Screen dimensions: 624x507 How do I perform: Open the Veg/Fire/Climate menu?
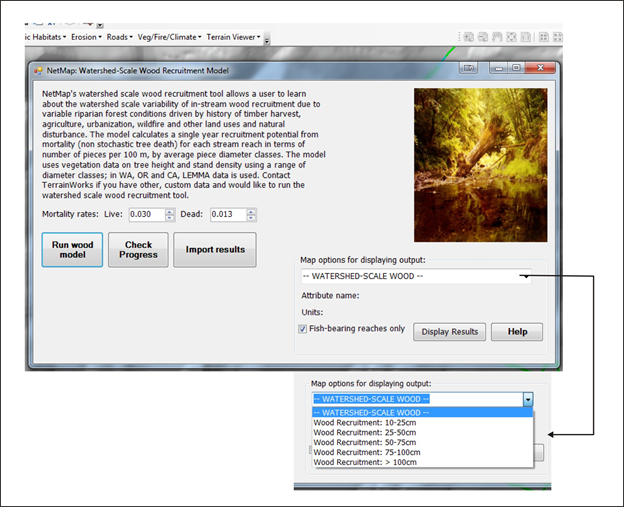coord(169,37)
